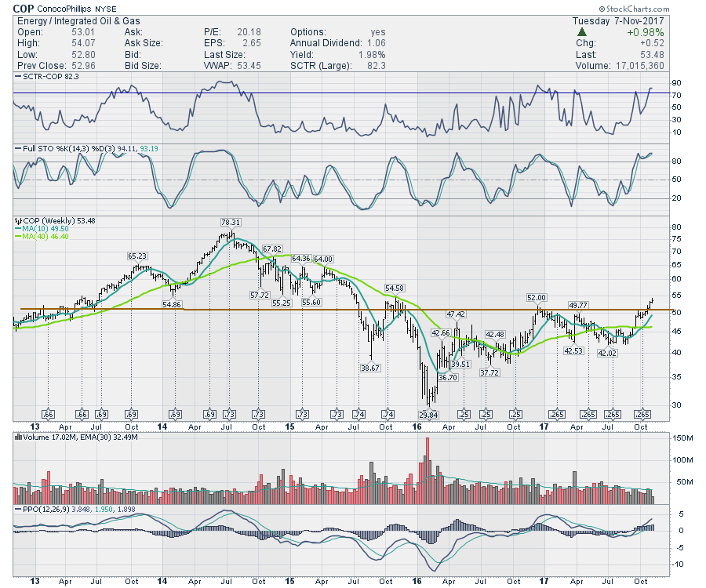Click the PPO(12,26,9) indicator legend

pyautogui.click(x=75, y=510)
